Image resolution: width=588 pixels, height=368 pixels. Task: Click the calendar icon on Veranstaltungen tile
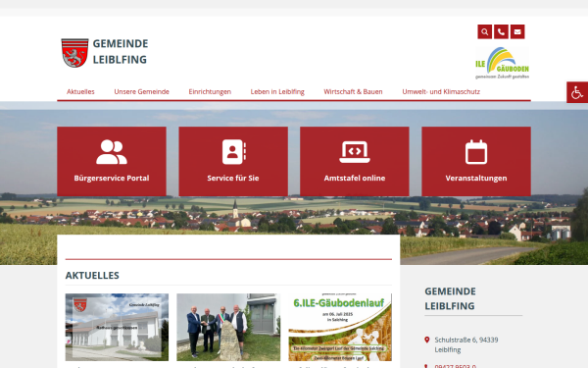[x=476, y=152]
